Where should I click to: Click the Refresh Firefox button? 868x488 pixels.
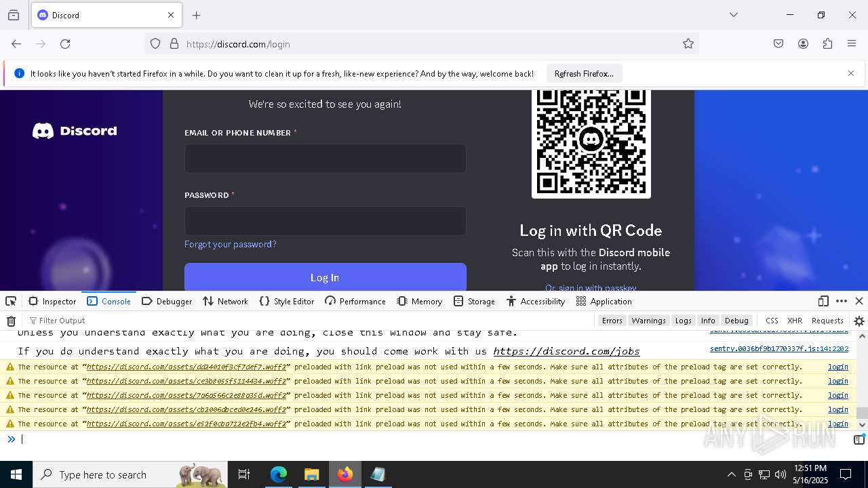pyautogui.click(x=584, y=73)
